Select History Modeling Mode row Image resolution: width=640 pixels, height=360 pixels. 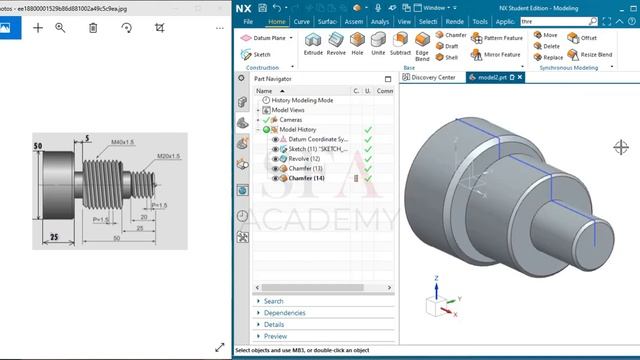(x=302, y=100)
